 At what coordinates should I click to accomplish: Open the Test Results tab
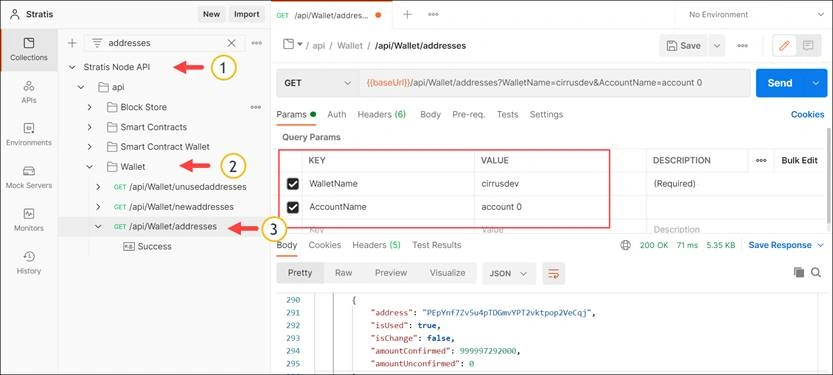click(x=437, y=245)
